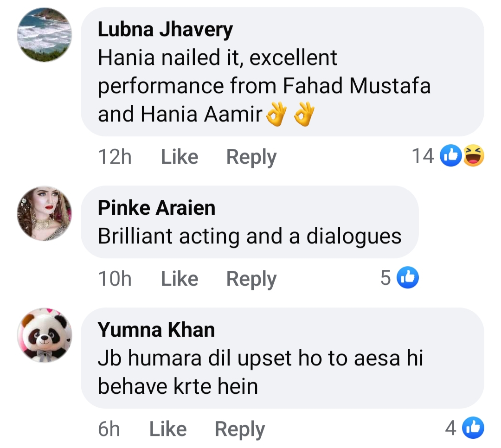The width and height of the screenshot is (501, 448).
Task: Click the 10h timestamp on Pinke's comment
Action: (x=115, y=279)
